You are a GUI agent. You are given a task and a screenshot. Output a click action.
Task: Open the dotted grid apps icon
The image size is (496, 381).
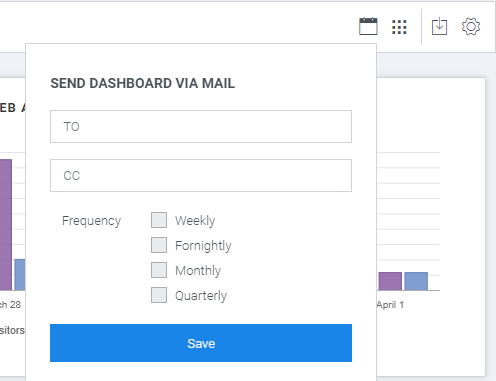[x=399, y=27]
